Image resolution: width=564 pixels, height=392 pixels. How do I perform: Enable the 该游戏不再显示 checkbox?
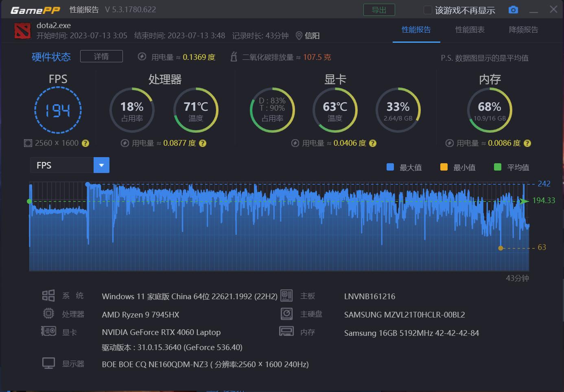pos(428,10)
